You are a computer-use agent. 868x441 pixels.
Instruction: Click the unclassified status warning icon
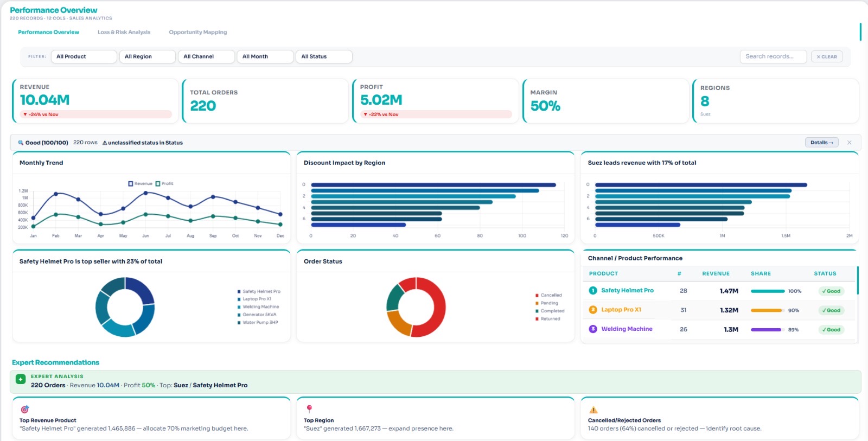[105, 143]
